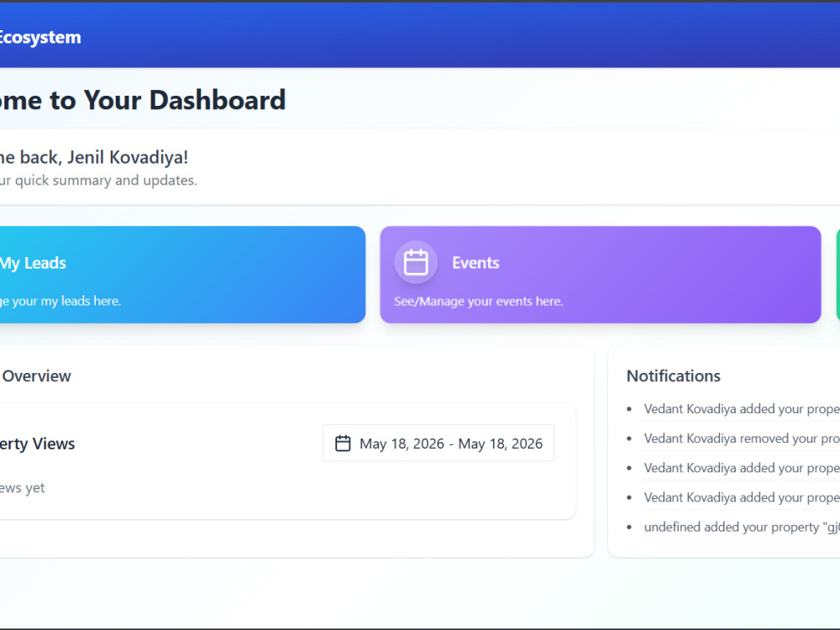840x630 pixels.
Task: Open the My Leads card
Action: 182,275
